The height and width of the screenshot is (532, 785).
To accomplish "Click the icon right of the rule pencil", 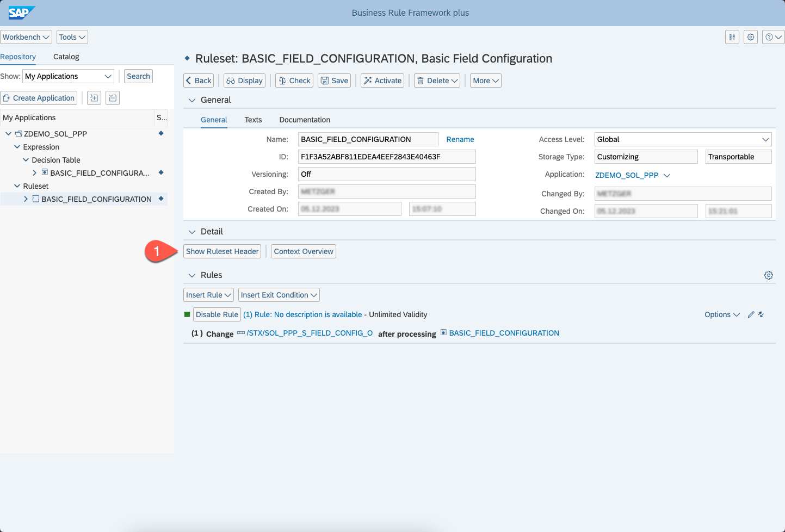I will coord(761,314).
